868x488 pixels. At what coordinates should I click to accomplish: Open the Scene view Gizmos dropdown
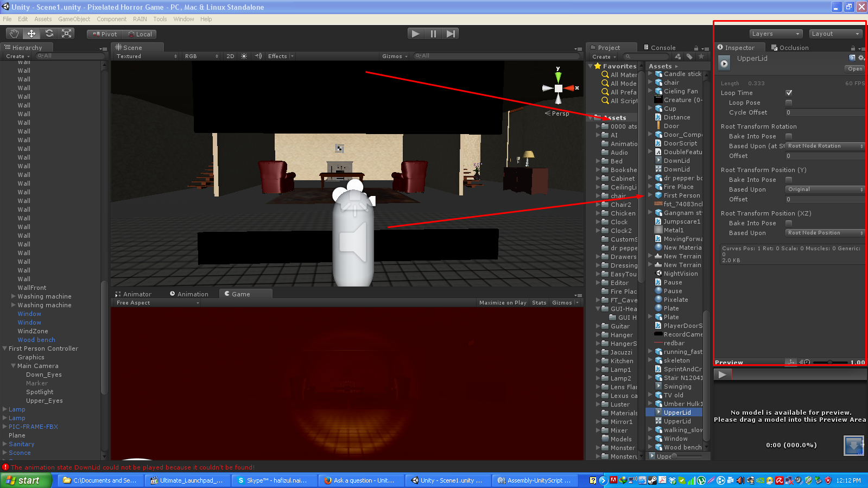(395, 56)
